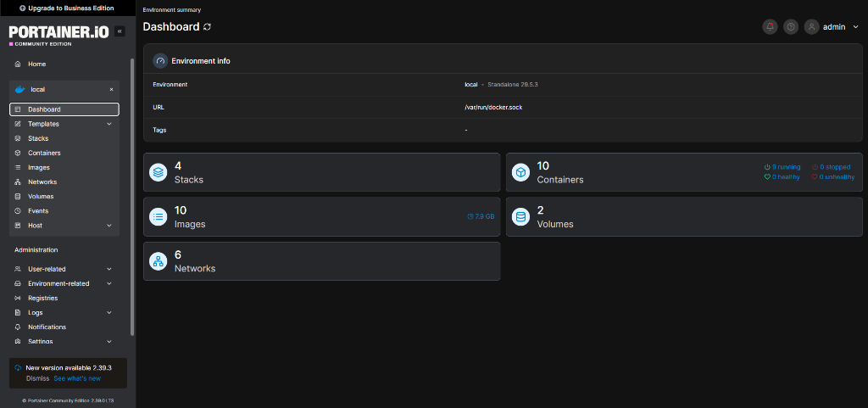
Task: Click the Environment info gauge icon
Action: pos(160,61)
